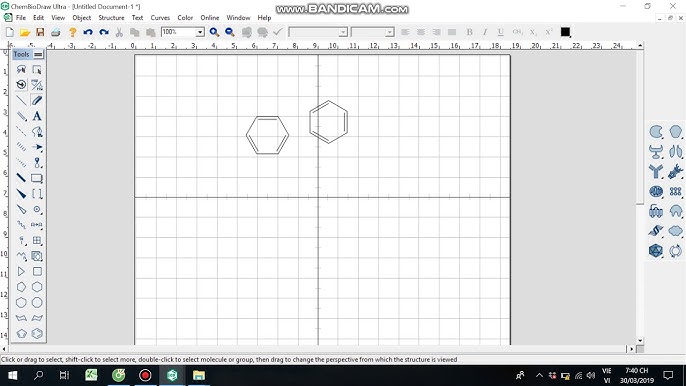686x386 pixels.
Task: Toggle left text alignment
Action: (405, 32)
